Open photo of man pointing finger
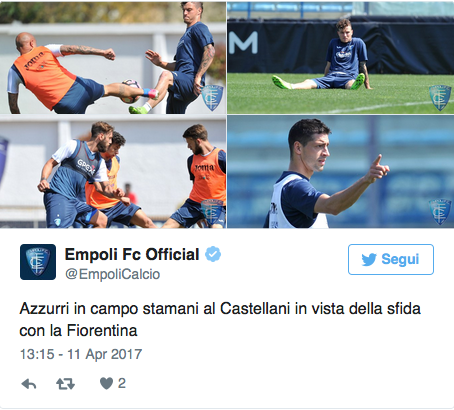The height and width of the screenshot is (410, 454). pyautogui.click(x=340, y=172)
